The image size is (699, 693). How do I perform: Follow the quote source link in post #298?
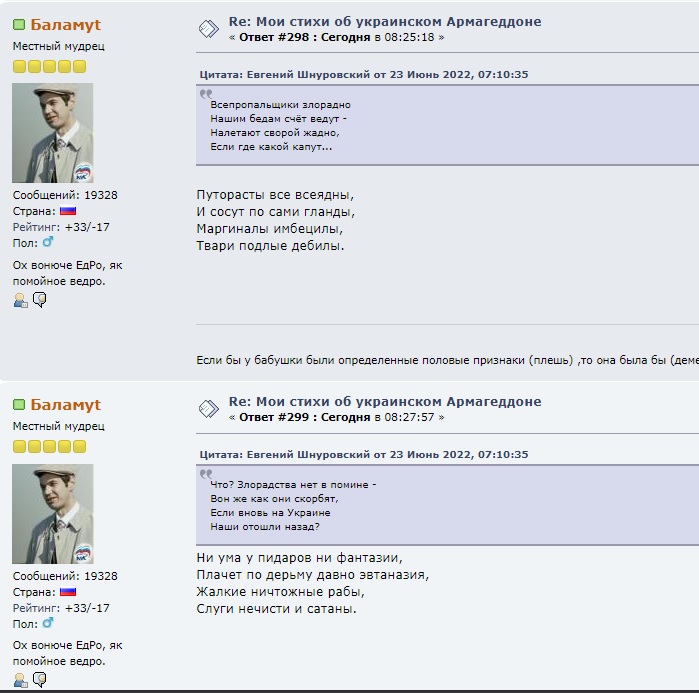[364, 74]
